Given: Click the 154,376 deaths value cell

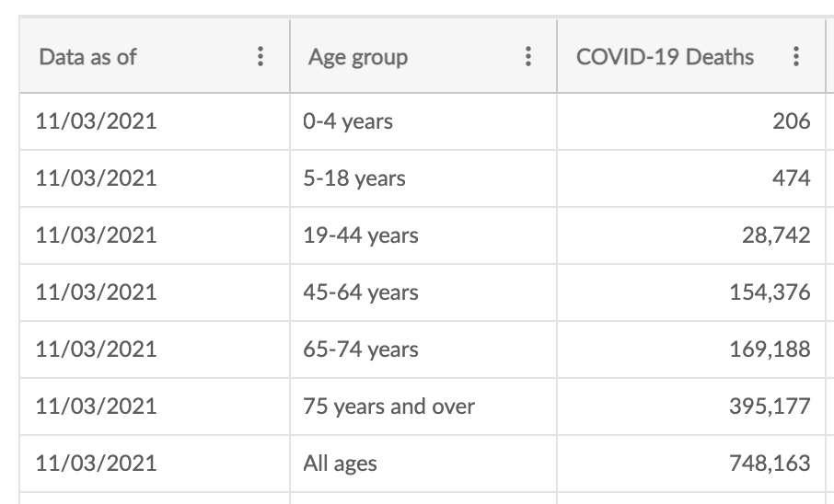Looking at the screenshot, I should (691, 292).
